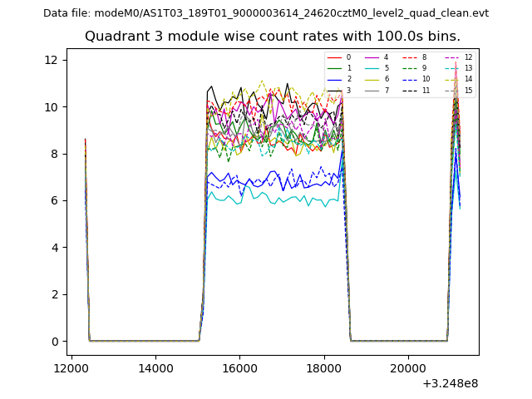Image resolution: width=532 pixels, height=399 pixels.
Task: Click the gray dashed legend line for module 15
Action: [x=451, y=90]
